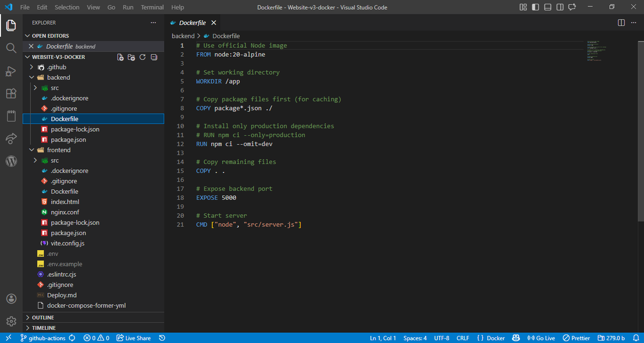The width and height of the screenshot is (644, 343).
Task: Open the Search view in the activity bar
Action: click(x=11, y=48)
